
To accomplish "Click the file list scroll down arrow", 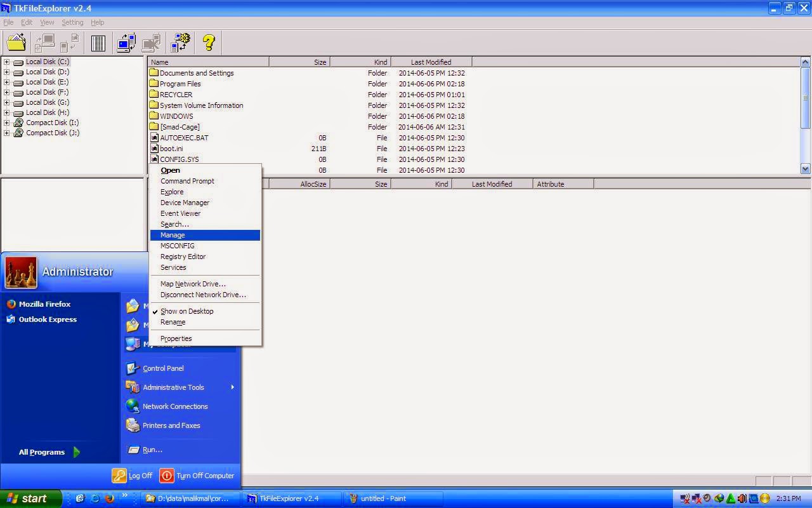I will click(x=806, y=169).
